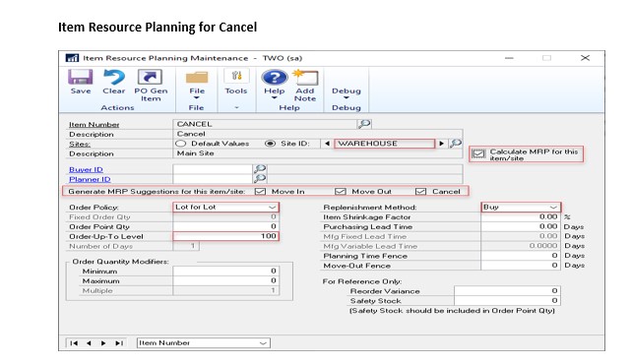Open the Tools icon menu
The image size is (631, 364).
click(236, 77)
